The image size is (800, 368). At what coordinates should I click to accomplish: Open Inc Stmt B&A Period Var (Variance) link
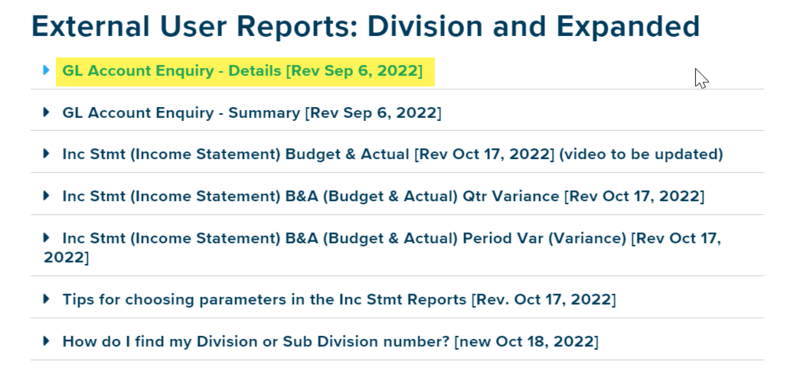[383, 248]
